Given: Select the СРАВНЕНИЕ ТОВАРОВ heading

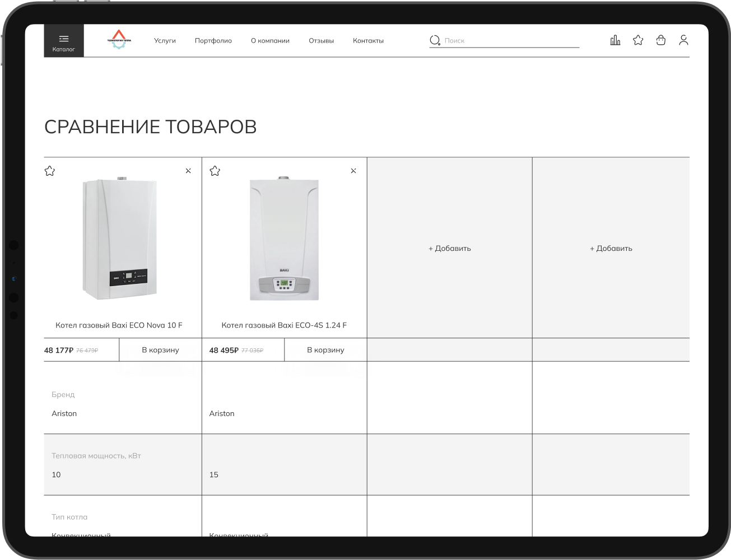Looking at the screenshot, I should pos(151,127).
